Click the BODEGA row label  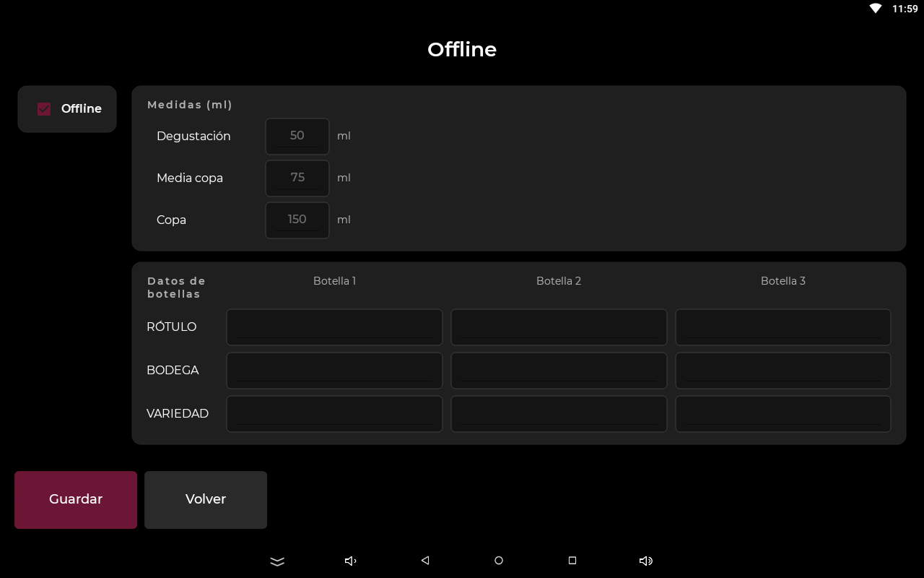(173, 371)
